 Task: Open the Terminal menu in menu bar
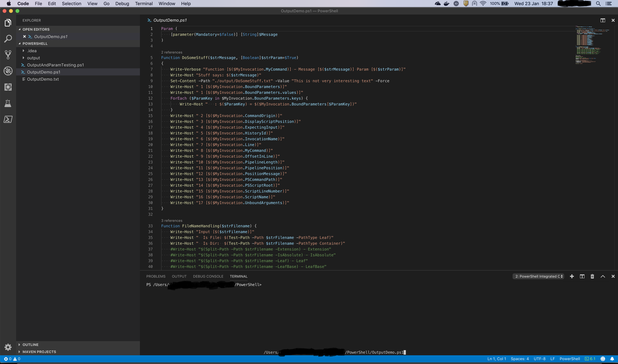(x=144, y=4)
